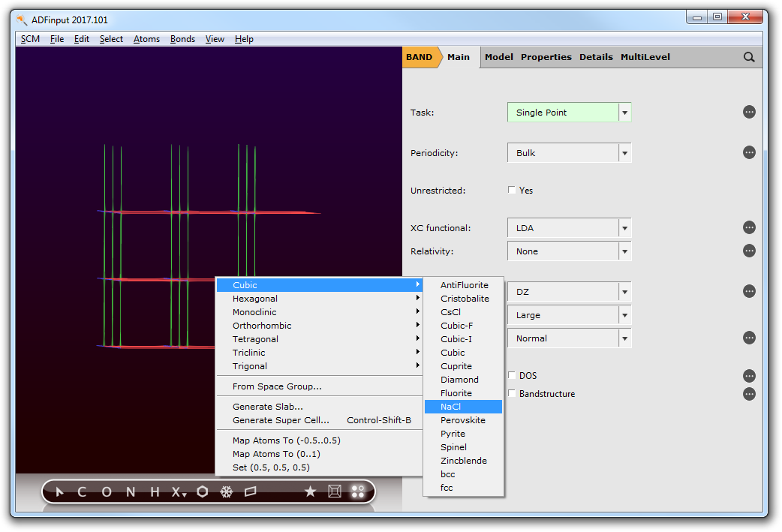Select NaCl from the Cubic submenu
Image resolution: width=782 pixels, height=532 pixels.
click(x=451, y=407)
